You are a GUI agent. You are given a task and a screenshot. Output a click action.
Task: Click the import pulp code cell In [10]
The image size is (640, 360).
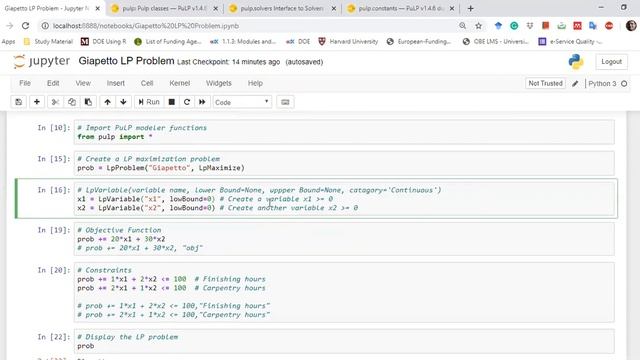[344, 132]
